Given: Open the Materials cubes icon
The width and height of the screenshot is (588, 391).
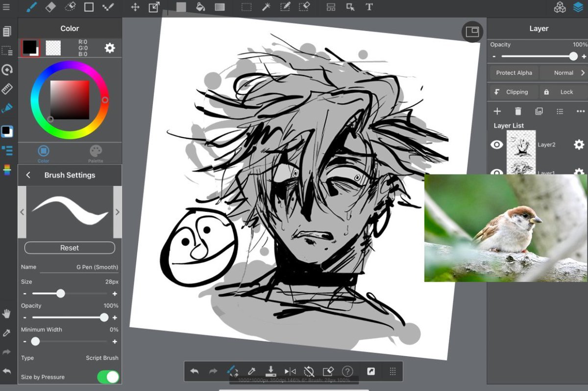Looking at the screenshot, I should (x=560, y=7).
